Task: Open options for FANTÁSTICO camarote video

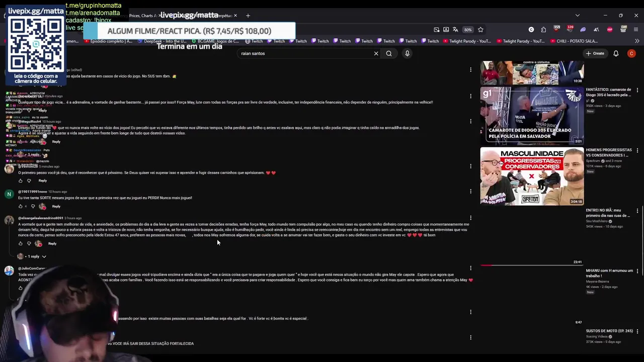Action: 637,90
